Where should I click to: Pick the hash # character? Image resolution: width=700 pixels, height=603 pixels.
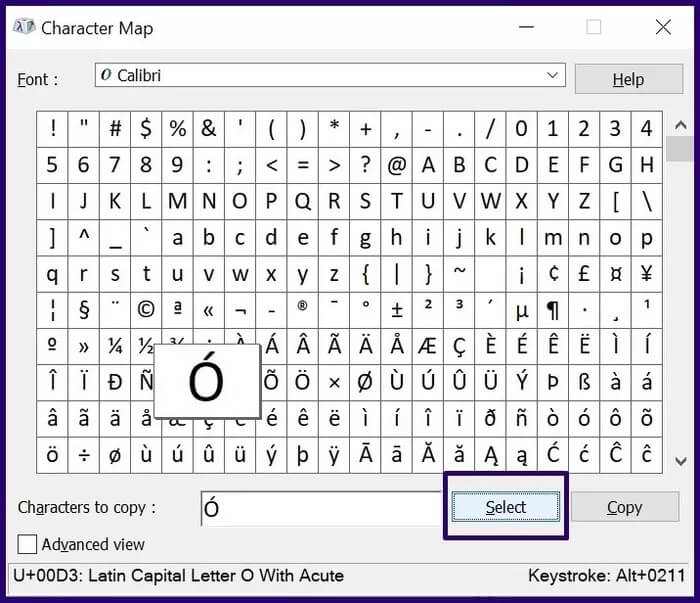[x=115, y=129]
